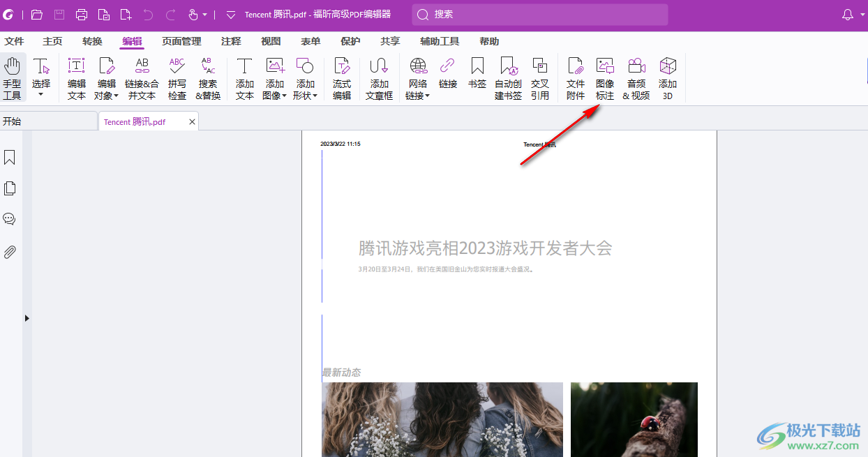The width and height of the screenshot is (868, 457).
Task: Start 流式编辑 reflow editing
Action: point(342,78)
